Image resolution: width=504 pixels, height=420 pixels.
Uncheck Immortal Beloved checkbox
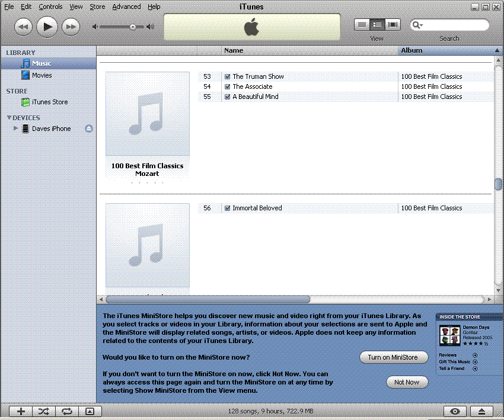tap(227, 208)
